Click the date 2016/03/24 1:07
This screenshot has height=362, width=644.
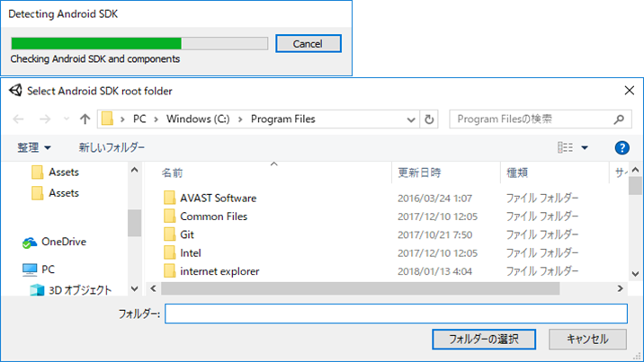pos(434,199)
